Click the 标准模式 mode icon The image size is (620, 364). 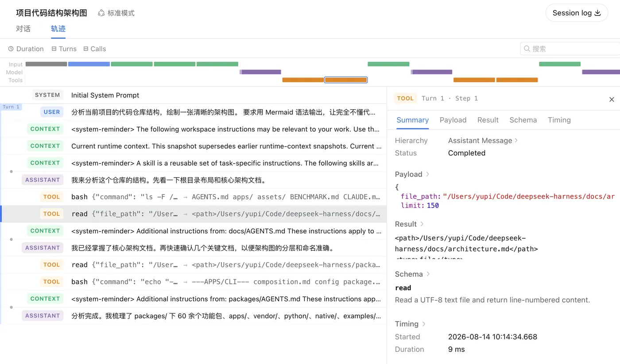[x=101, y=13]
